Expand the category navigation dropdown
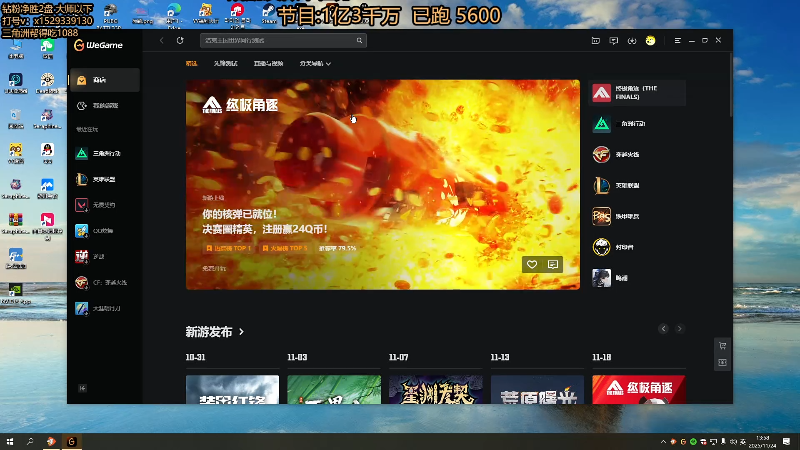 click(x=315, y=63)
